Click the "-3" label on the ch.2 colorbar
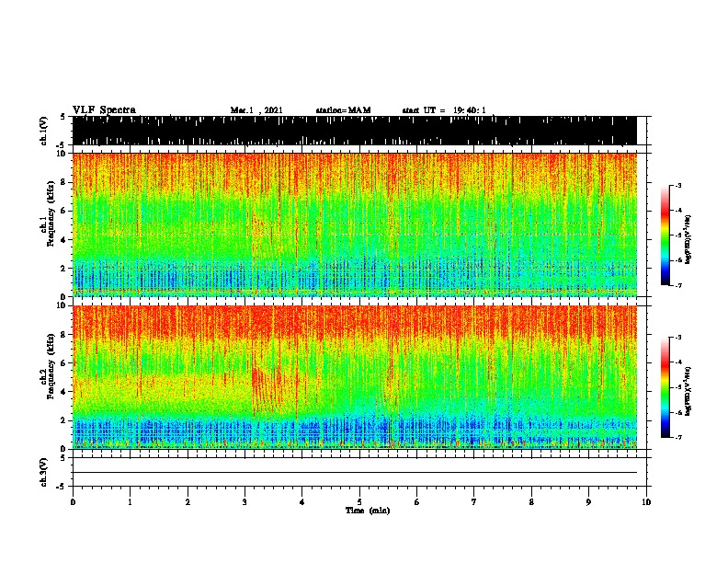 (x=677, y=338)
